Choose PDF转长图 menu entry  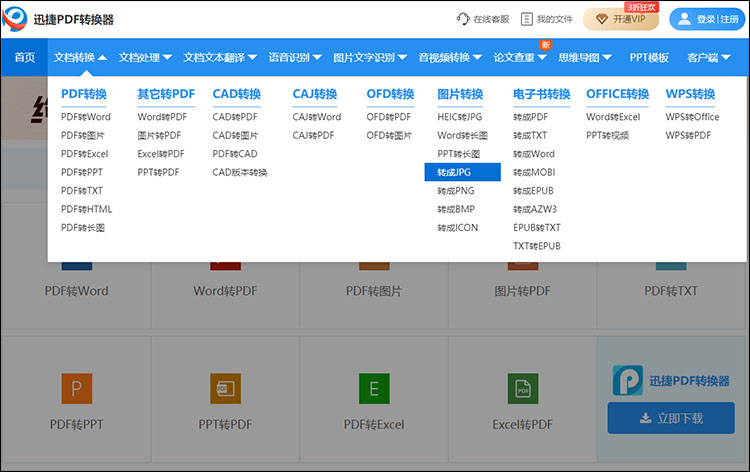82,228
